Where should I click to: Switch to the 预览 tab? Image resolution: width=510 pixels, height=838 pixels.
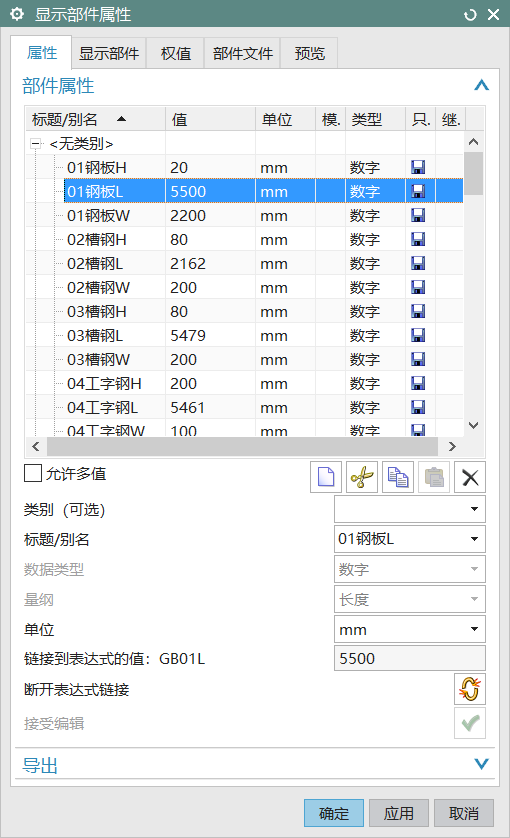[310, 53]
